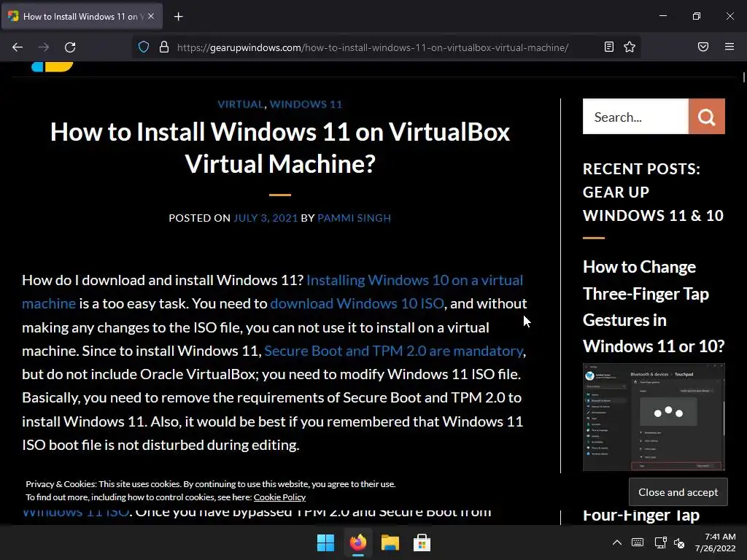This screenshot has height=560, width=747.
Task: Open File Explorer from taskbar
Action: point(390,542)
